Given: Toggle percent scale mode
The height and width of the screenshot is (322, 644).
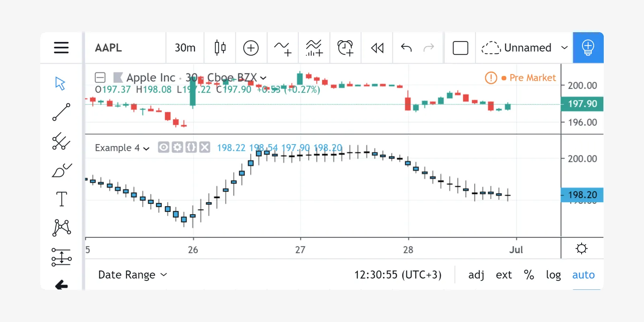Looking at the screenshot, I should pyautogui.click(x=529, y=275).
